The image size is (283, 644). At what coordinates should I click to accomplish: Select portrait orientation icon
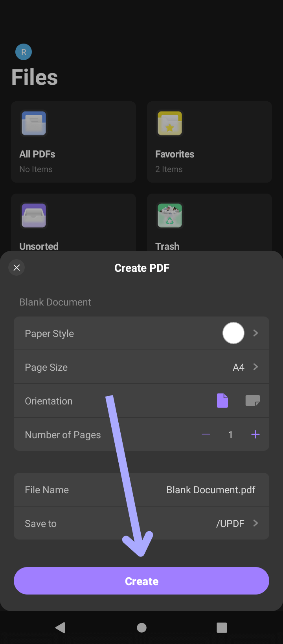tap(222, 401)
